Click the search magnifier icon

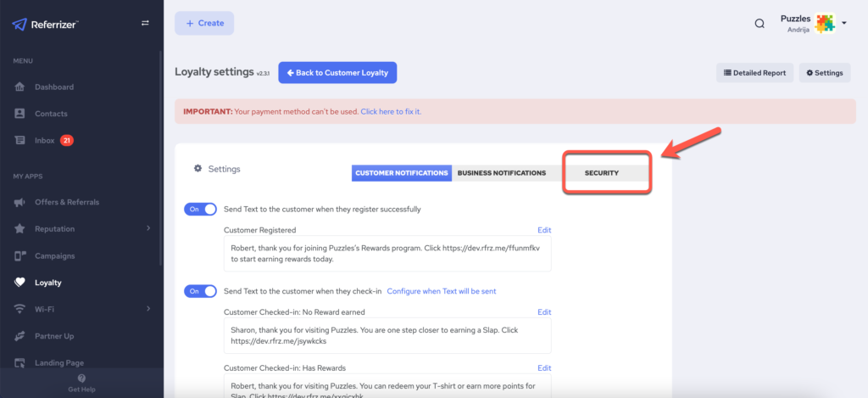click(759, 24)
